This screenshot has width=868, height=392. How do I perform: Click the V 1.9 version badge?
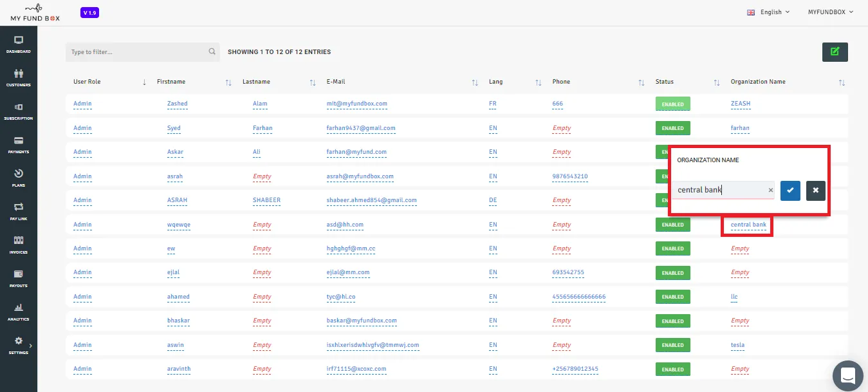click(90, 13)
